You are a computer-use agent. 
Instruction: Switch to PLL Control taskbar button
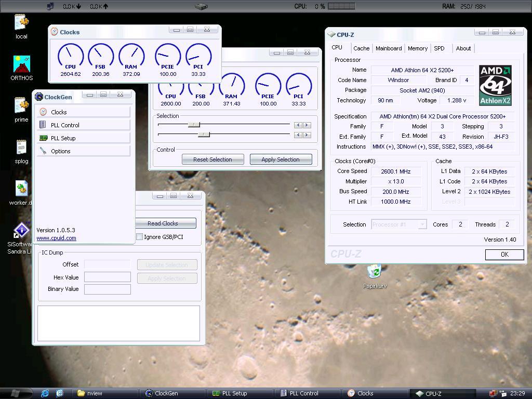point(308,393)
